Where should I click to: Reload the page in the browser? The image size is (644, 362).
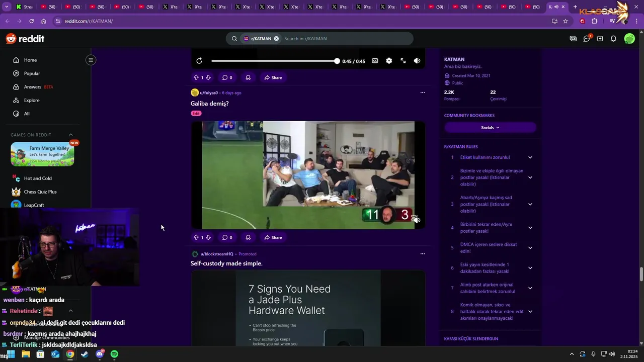click(31, 21)
